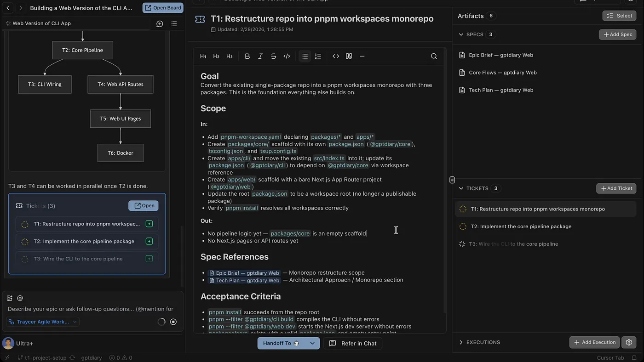
Task: Click gptdiary in the status bar
Action: [92, 358]
